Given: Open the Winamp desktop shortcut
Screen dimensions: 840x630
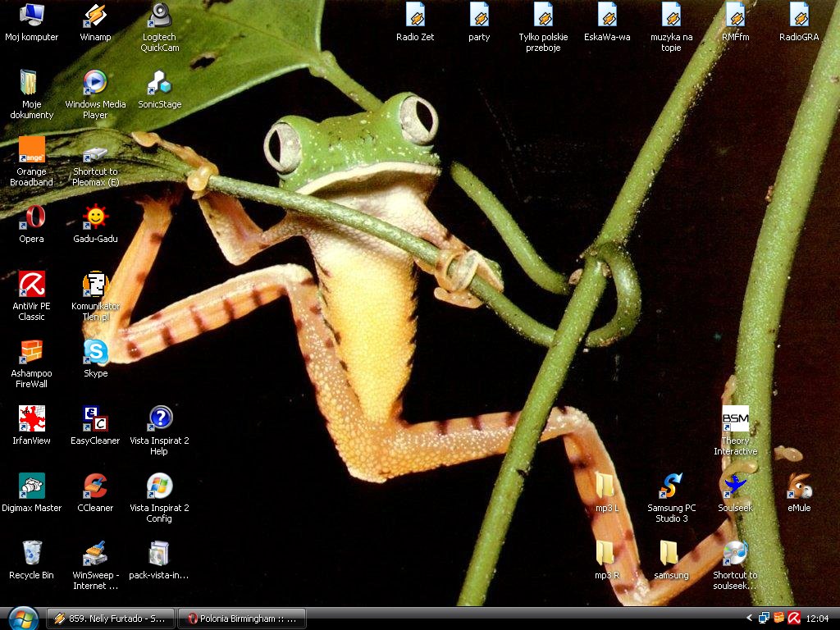Looking at the screenshot, I should pyautogui.click(x=95, y=16).
